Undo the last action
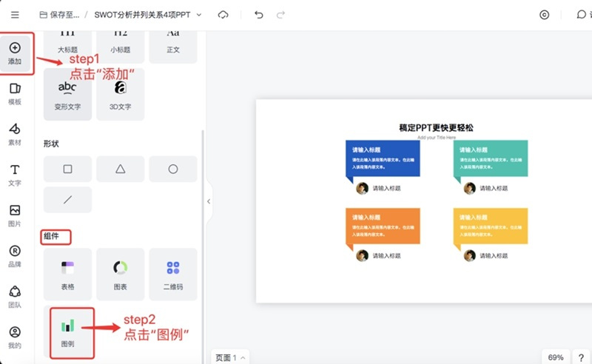Screen dimensions: 592x364 coord(258,15)
